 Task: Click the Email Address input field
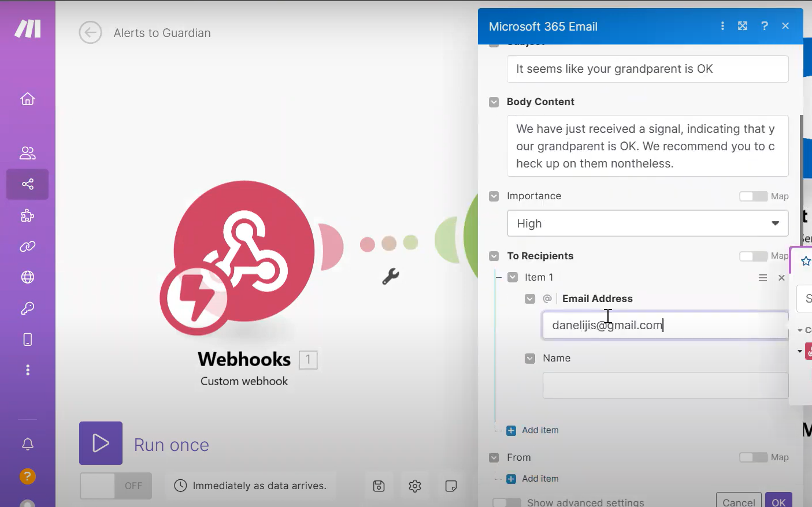665,325
